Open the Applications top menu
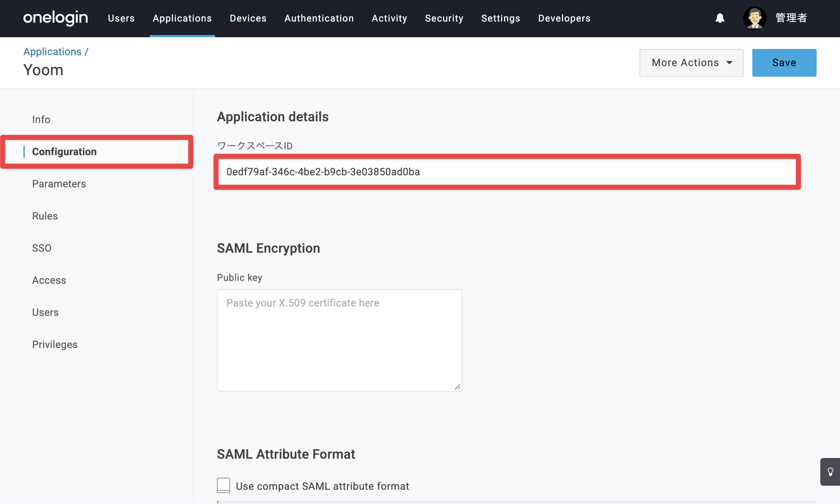The width and height of the screenshot is (840, 504). coord(182,18)
